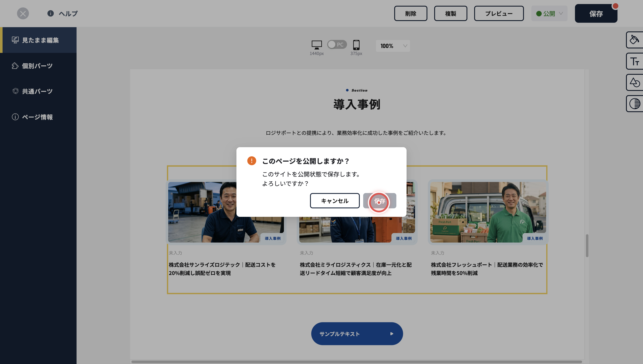This screenshot has width=643, height=364.
Task: Select the サンライズロジテック case photo
Action: pos(226,212)
